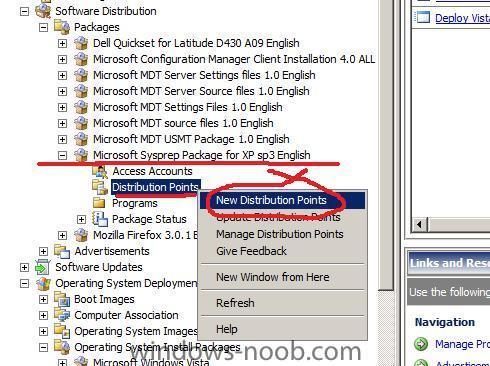Click the Packages folder icon
Image resolution: width=490 pixels, height=366 pixels.
coord(62,27)
